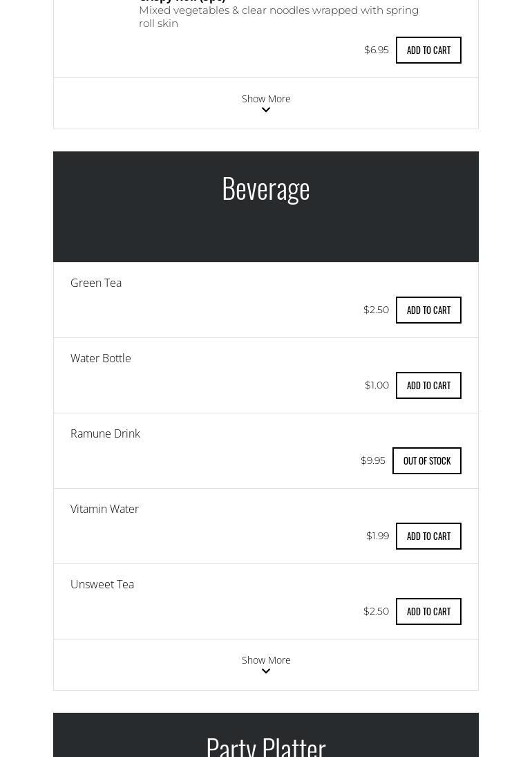Add Water Bottle to cart
This screenshot has height=757, width=532.
[428, 385]
